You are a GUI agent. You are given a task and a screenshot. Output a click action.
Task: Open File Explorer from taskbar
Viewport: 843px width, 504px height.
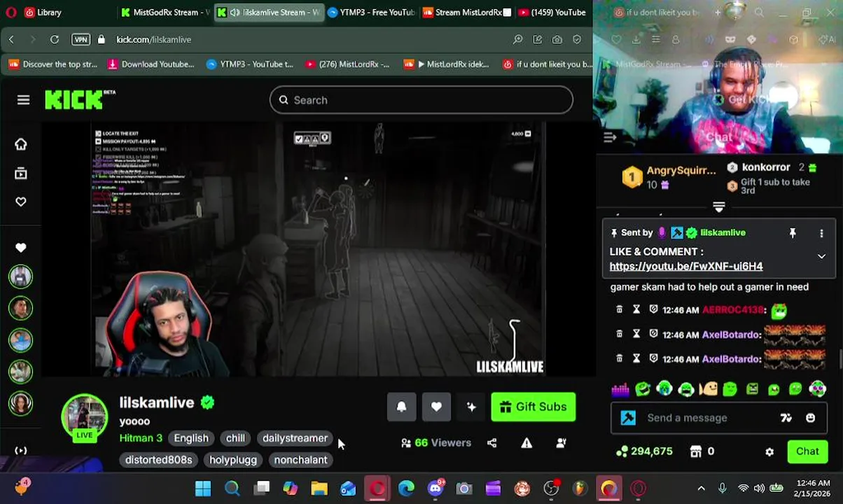tap(319, 489)
